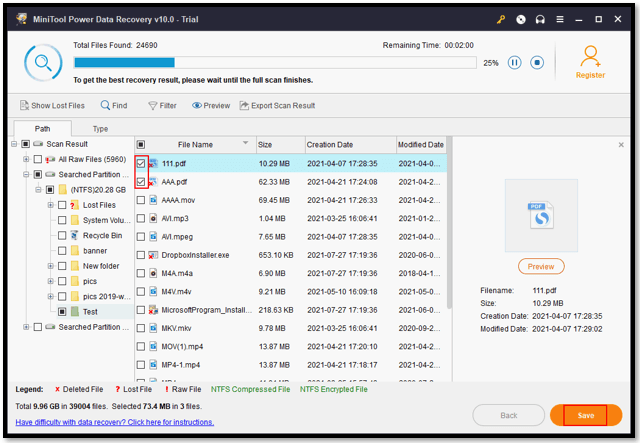Image resolution: width=640 pixels, height=443 pixels.
Task: Click the Back button
Action: [509, 415]
